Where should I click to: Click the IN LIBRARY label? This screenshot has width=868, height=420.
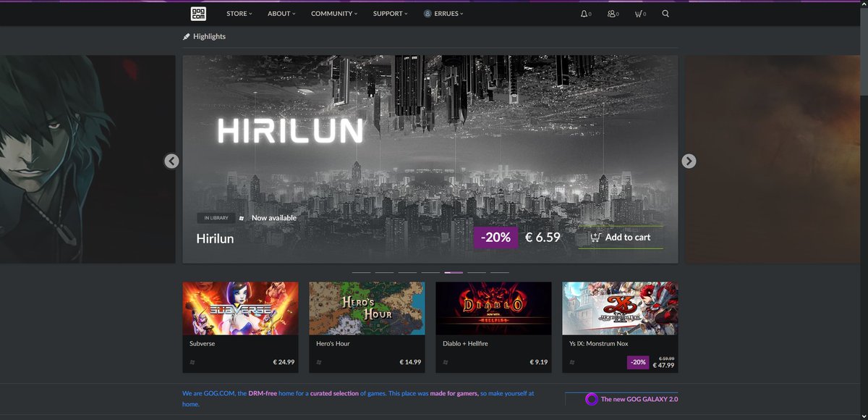click(x=216, y=218)
